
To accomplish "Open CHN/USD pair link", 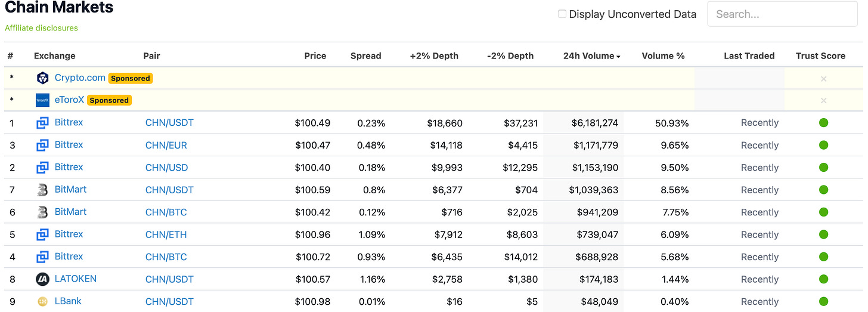I will click(x=166, y=168).
